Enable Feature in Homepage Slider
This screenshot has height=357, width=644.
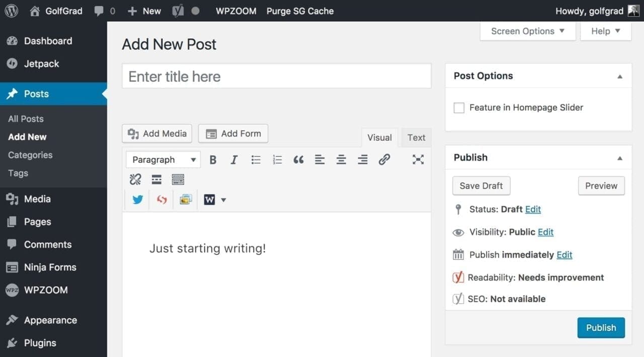point(458,107)
